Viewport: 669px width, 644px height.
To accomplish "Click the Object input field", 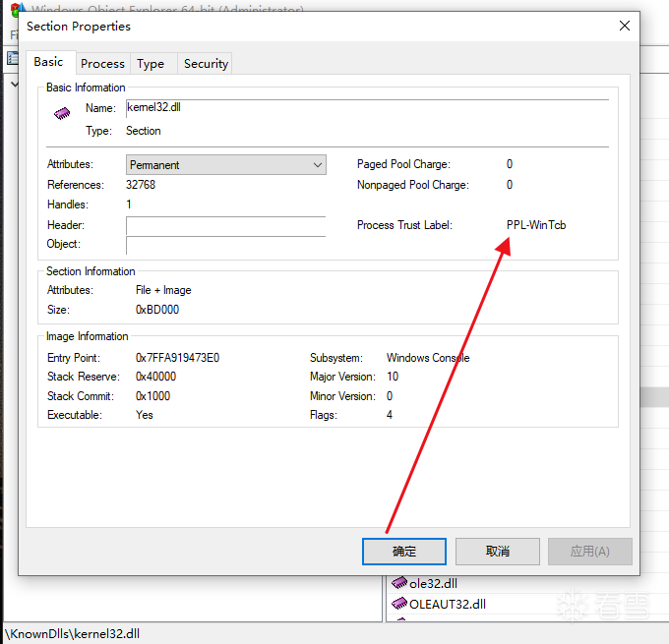I will (225, 245).
